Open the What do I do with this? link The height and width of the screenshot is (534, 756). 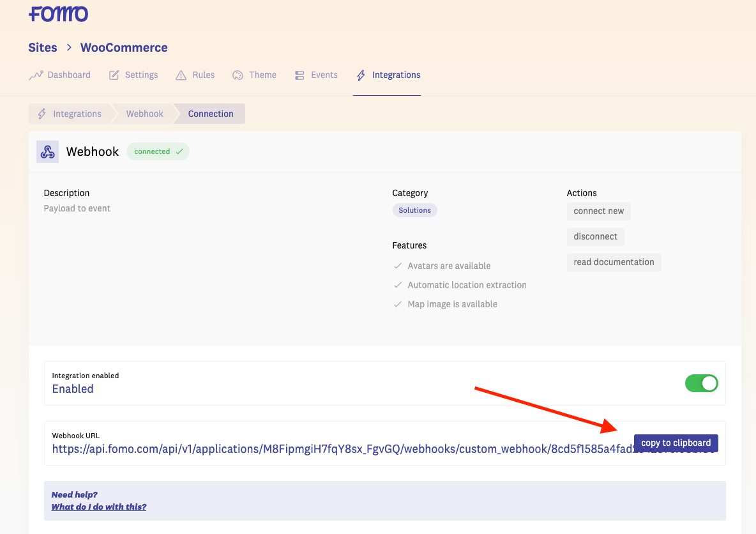click(x=99, y=507)
